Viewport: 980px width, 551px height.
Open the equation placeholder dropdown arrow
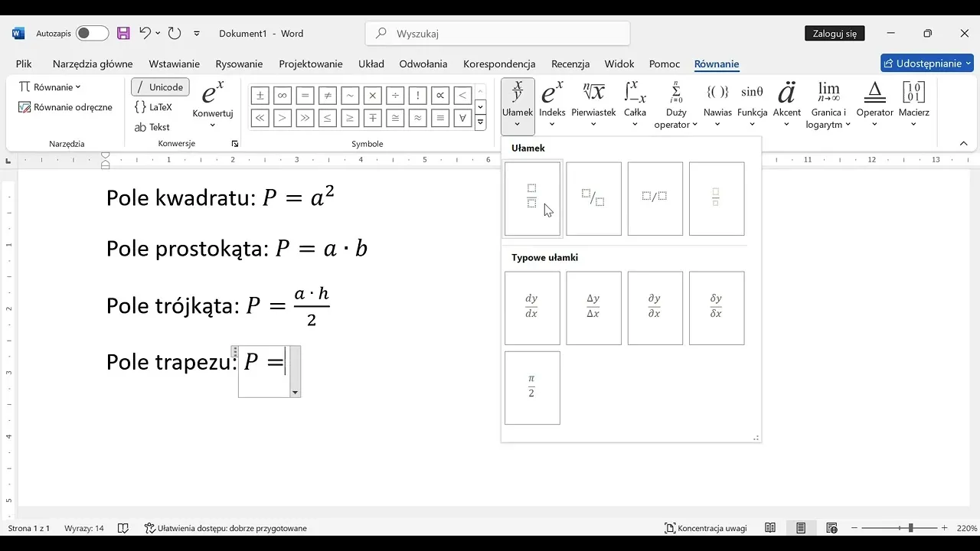click(295, 393)
